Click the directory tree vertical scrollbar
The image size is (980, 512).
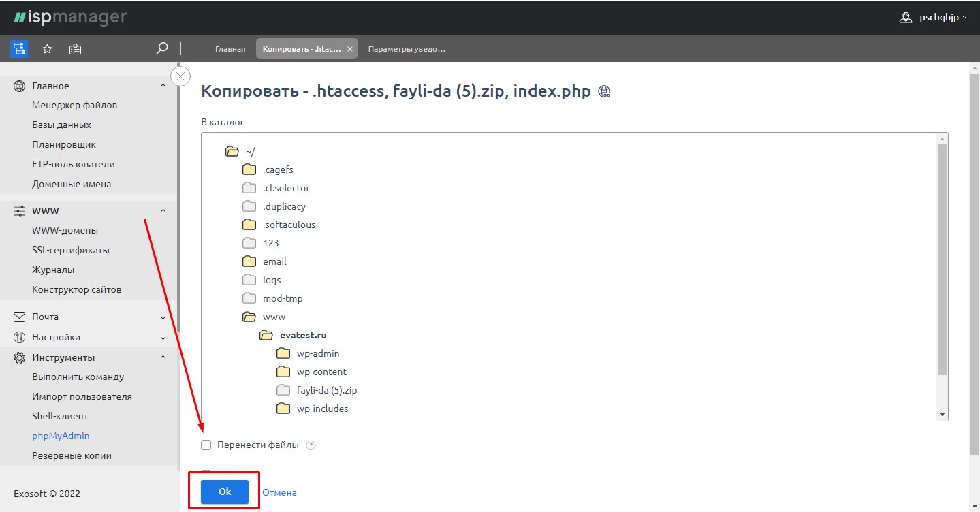click(943, 259)
